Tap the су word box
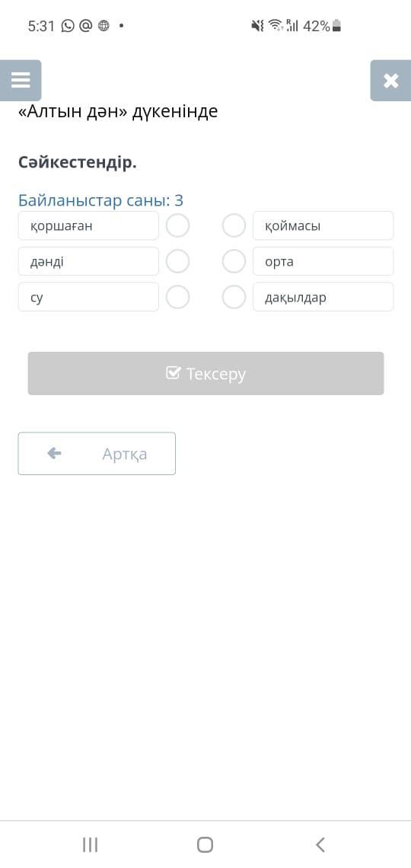Screen dimensions: 411x868 (88, 297)
